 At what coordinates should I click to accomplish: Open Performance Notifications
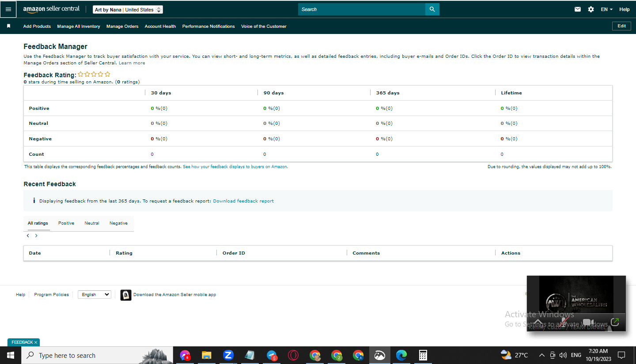[208, 26]
